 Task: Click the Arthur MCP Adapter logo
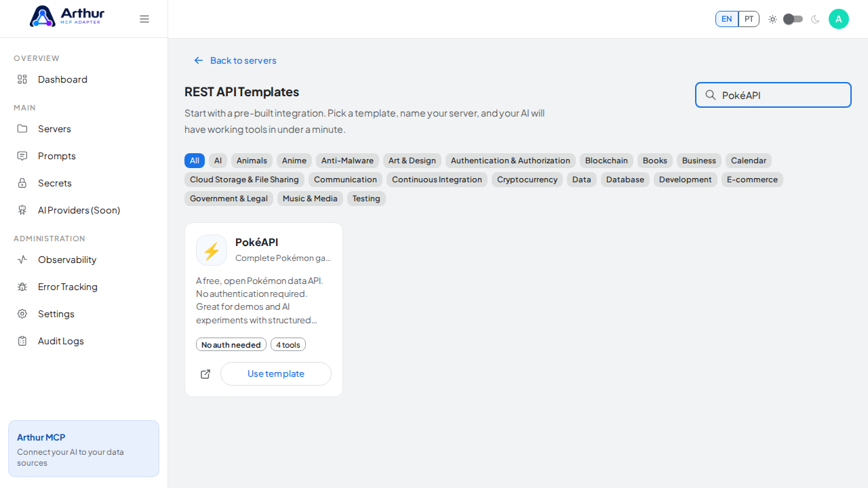67,16
